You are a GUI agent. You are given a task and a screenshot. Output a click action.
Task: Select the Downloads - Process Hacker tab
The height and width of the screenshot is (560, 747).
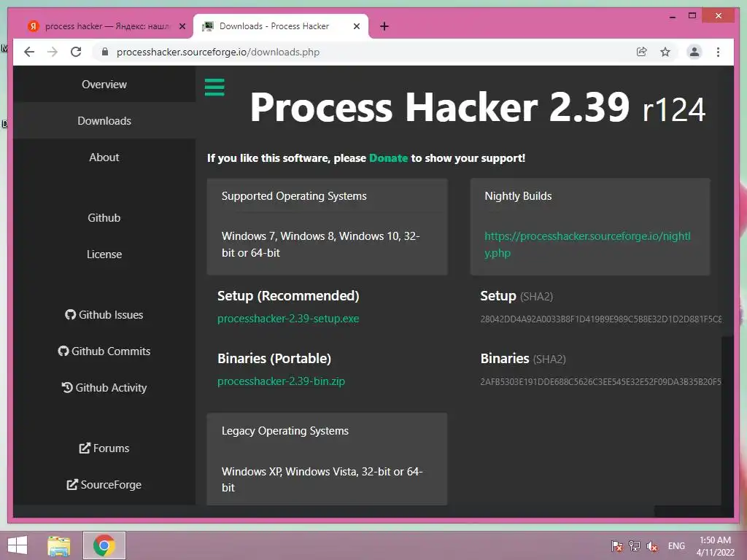pyautogui.click(x=281, y=26)
